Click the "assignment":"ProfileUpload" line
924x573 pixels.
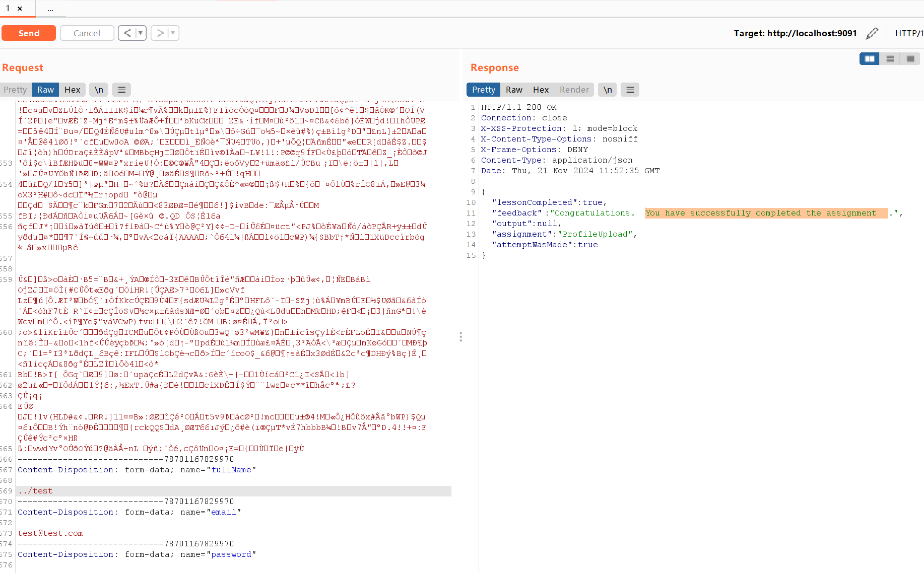(565, 234)
